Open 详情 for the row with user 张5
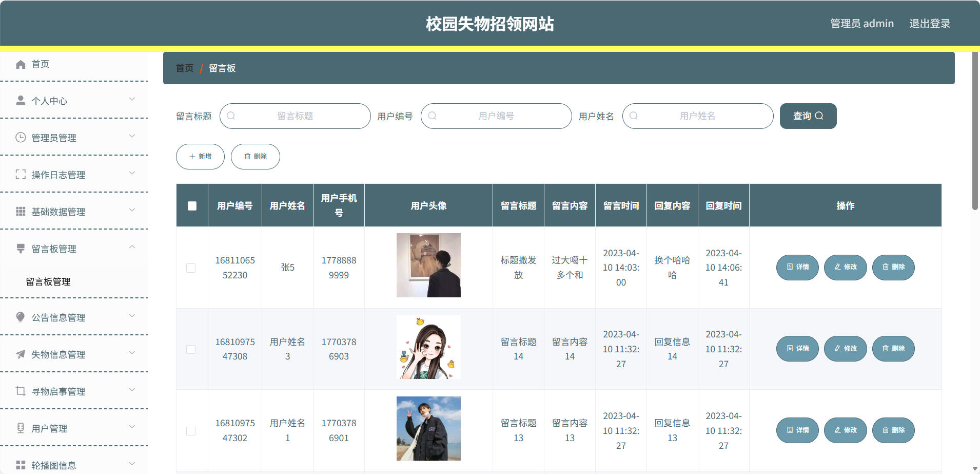Viewport: 980px width, 474px height. coord(797,268)
